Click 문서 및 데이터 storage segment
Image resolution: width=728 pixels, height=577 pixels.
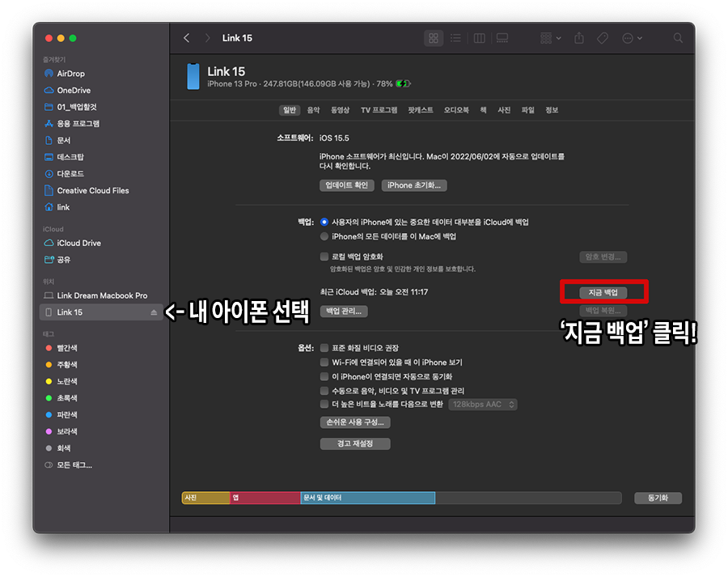pos(368,498)
